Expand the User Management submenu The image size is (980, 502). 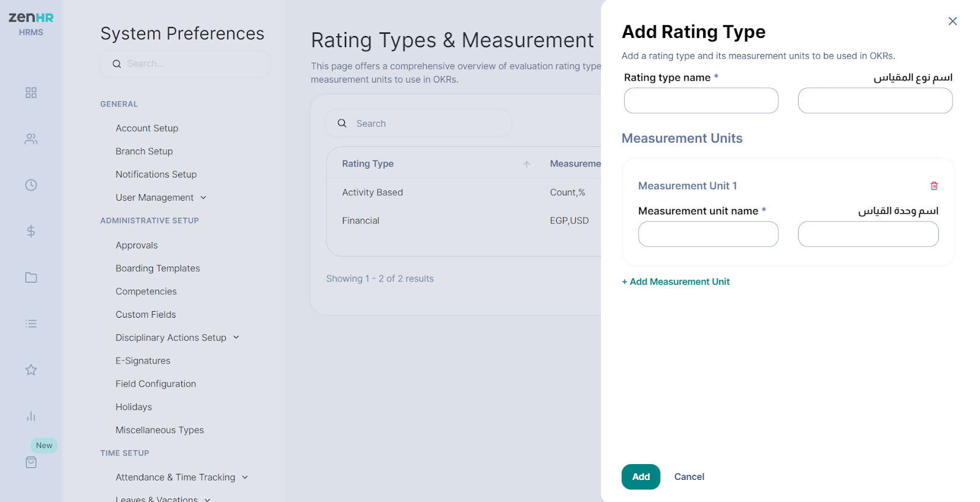[203, 198]
